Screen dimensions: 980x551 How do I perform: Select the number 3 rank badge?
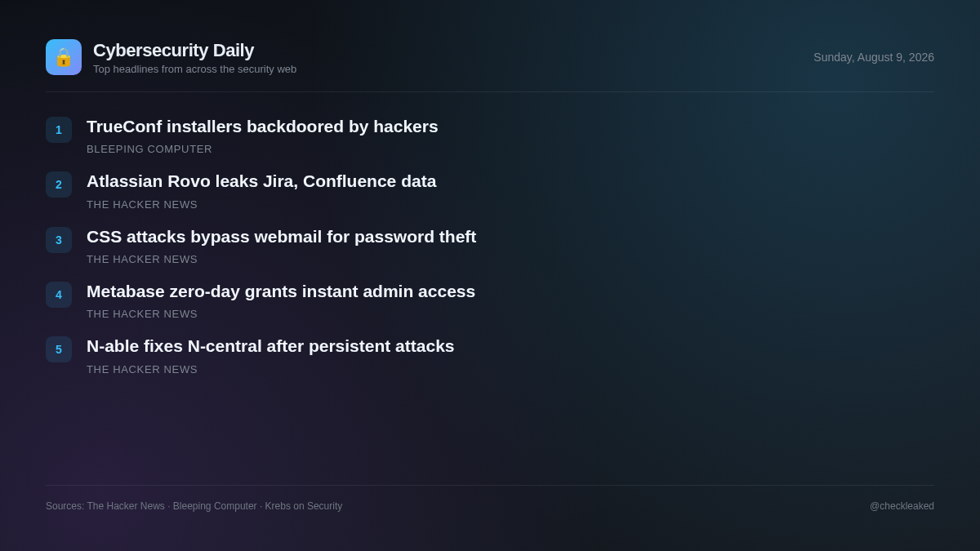tap(59, 240)
